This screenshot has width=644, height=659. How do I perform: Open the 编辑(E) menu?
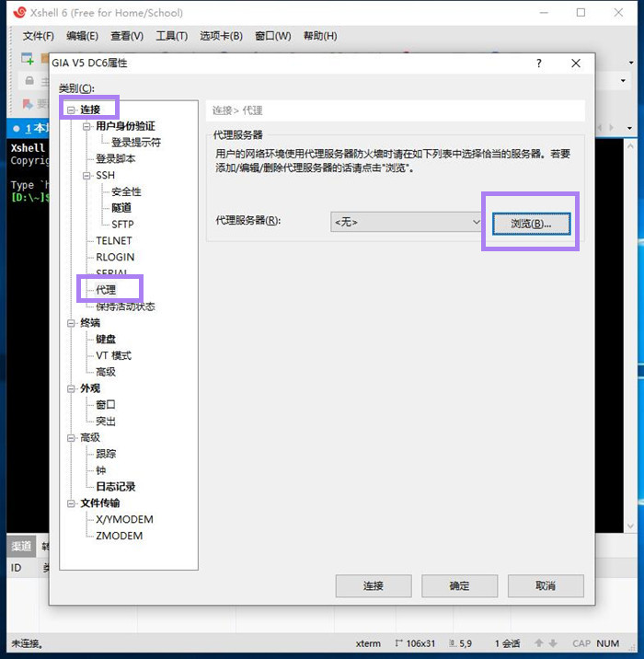click(x=82, y=36)
